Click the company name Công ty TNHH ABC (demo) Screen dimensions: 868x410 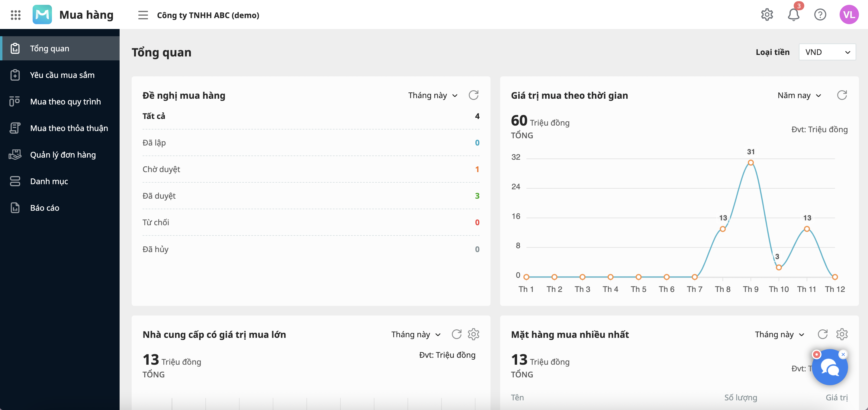pyautogui.click(x=208, y=15)
